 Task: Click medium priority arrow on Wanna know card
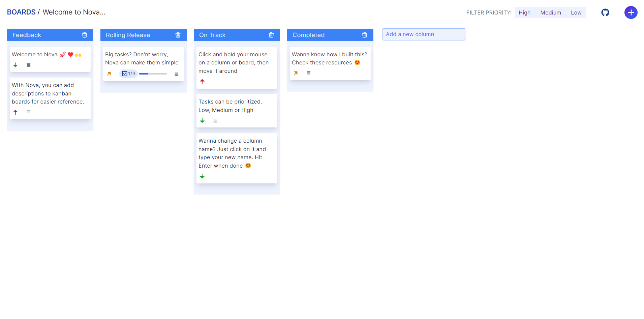296,73
